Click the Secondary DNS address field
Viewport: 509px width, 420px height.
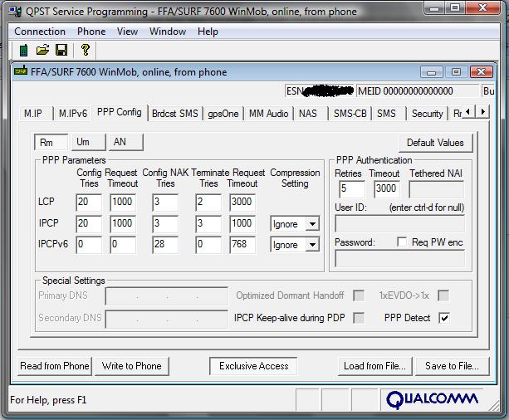(167, 319)
